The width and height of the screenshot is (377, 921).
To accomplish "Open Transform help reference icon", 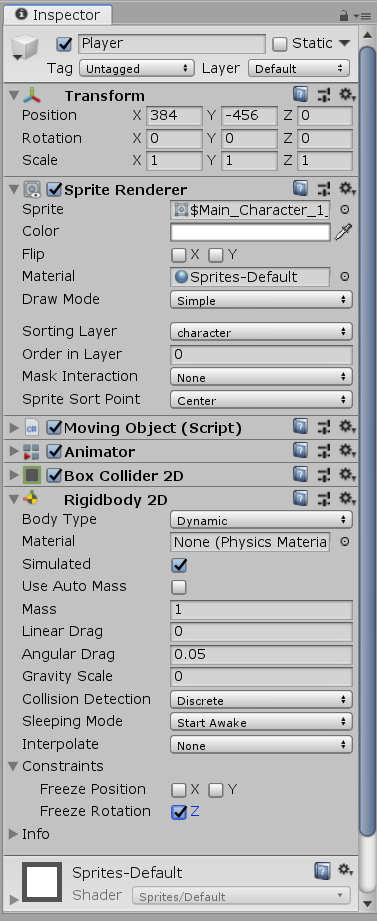I will 300,95.
